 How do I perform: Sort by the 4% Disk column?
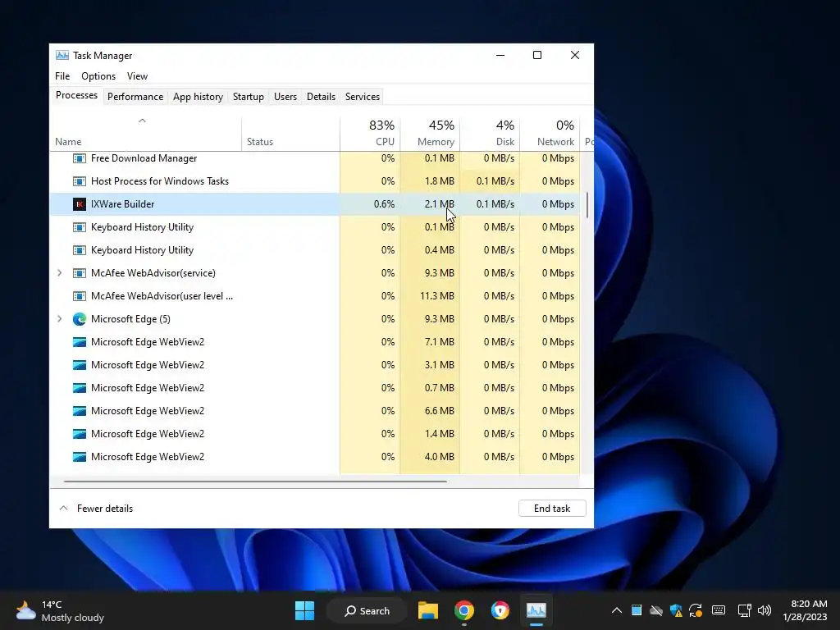(x=491, y=134)
